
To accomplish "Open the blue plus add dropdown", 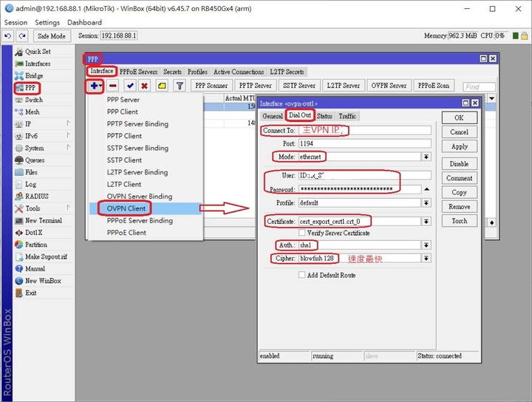I will click(x=95, y=86).
